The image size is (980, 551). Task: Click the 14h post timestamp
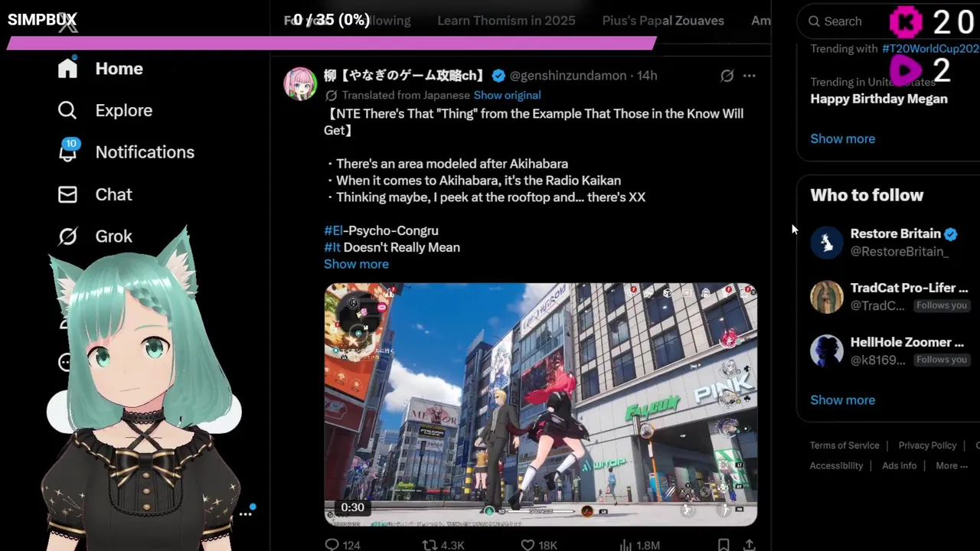click(x=647, y=76)
